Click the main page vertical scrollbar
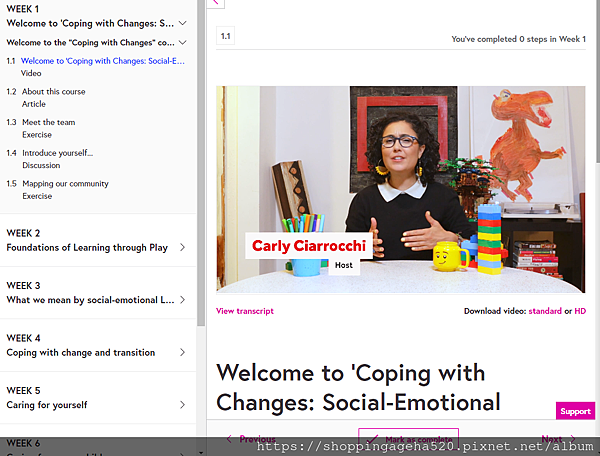Viewport: 600px width, 456px height. (597, 80)
